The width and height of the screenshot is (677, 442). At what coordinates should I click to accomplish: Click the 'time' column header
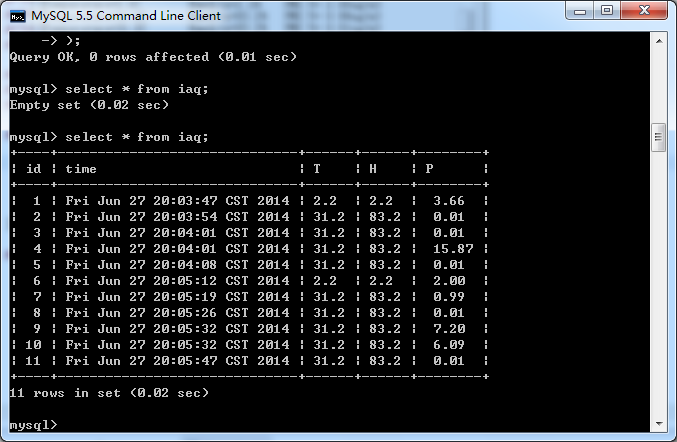pos(81,169)
